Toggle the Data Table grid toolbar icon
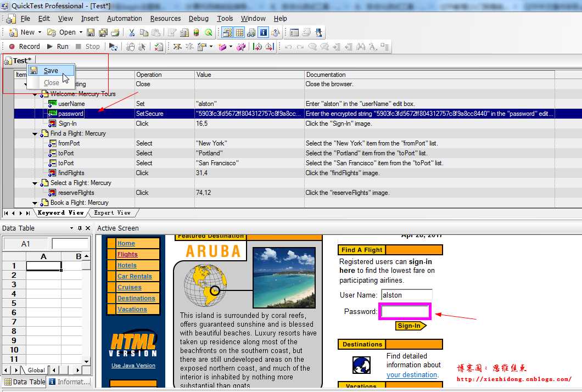 click(240, 33)
